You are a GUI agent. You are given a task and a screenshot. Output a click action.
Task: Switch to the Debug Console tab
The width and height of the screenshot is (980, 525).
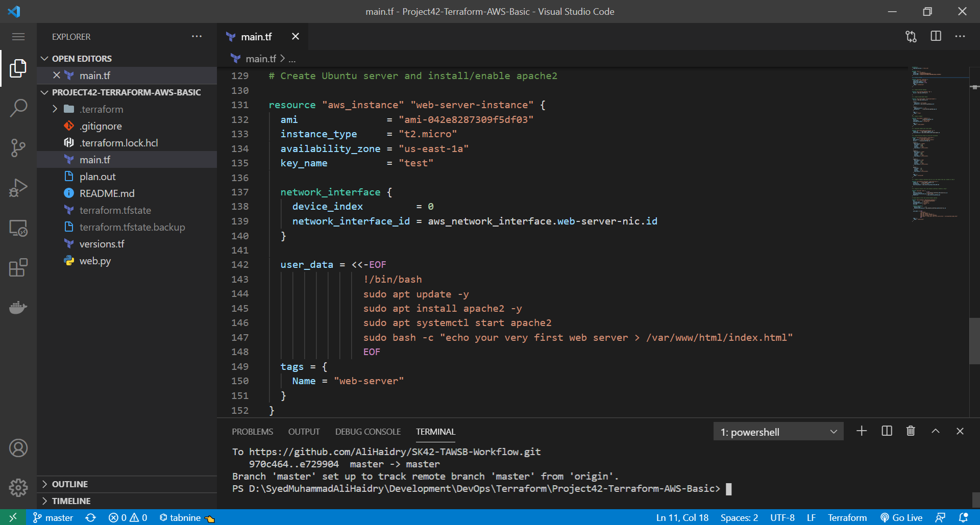pyautogui.click(x=368, y=432)
